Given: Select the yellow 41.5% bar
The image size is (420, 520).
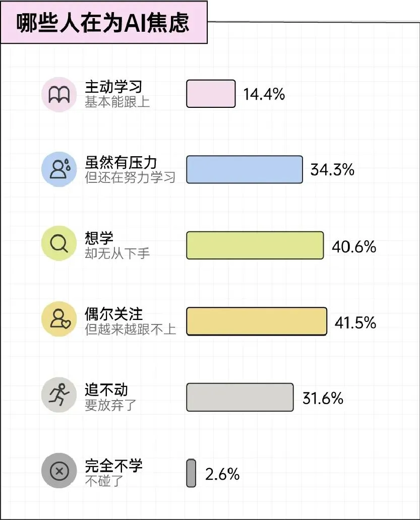Looking at the screenshot, I should [x=257, y=321].
